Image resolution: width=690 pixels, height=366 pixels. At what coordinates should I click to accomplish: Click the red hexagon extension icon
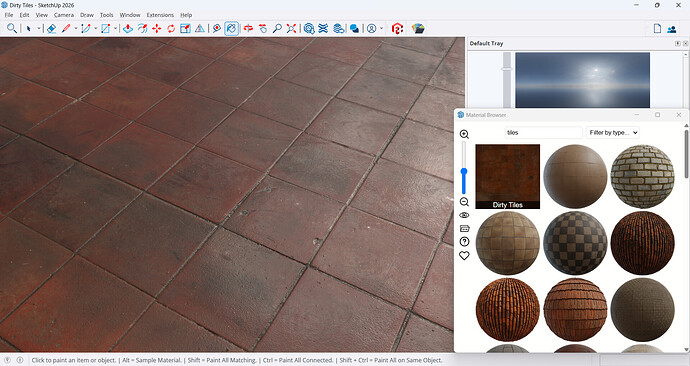tap(397, 29)
